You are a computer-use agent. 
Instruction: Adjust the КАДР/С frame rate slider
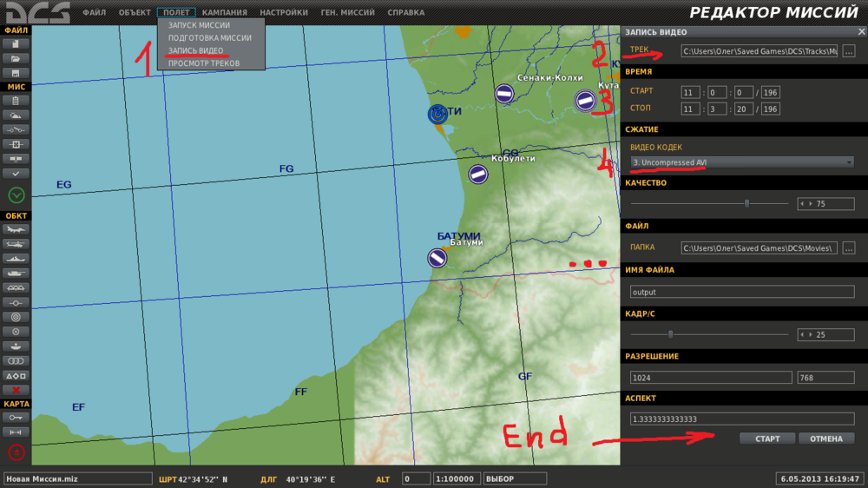point(670,334)
